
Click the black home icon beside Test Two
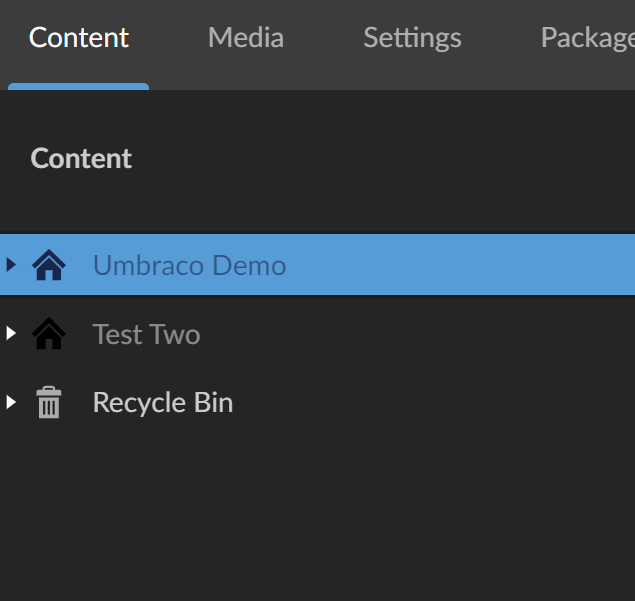[x=49, y=334]
